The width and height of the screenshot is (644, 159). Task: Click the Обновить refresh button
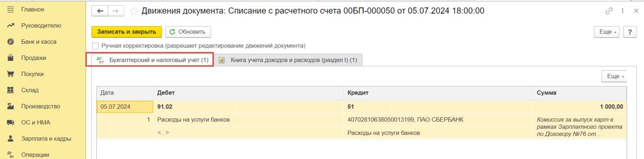pos(188,32)
